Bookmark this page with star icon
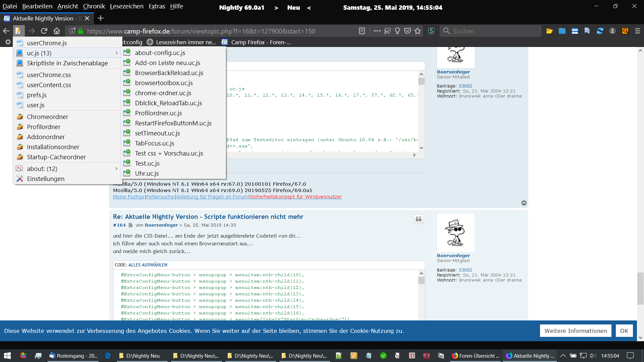Viewport: 644px width, 362px height. click(418, 31)
